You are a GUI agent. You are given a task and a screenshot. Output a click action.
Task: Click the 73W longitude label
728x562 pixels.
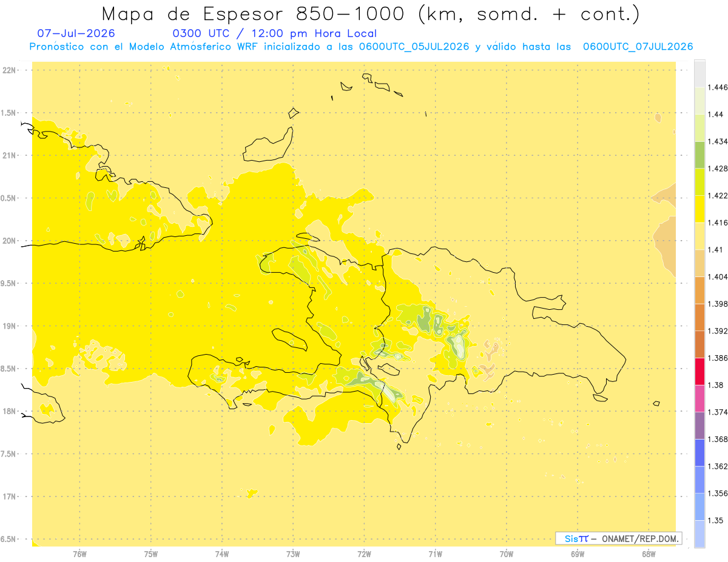coord(293,554)
